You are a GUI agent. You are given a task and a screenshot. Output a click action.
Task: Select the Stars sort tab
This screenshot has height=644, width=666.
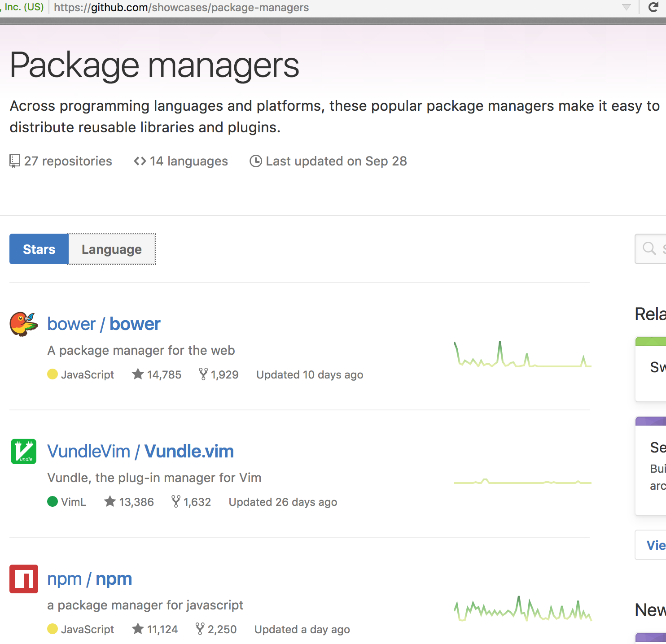39,249
